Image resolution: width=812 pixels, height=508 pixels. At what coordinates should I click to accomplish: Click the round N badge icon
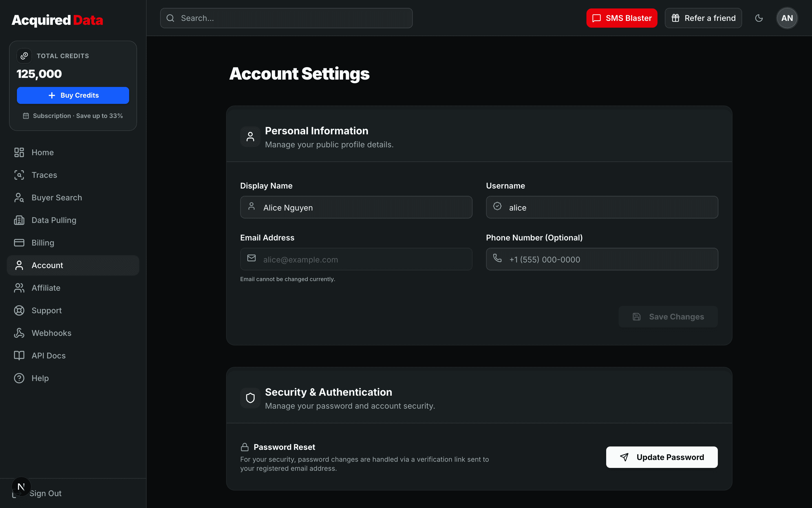(21, 487)
